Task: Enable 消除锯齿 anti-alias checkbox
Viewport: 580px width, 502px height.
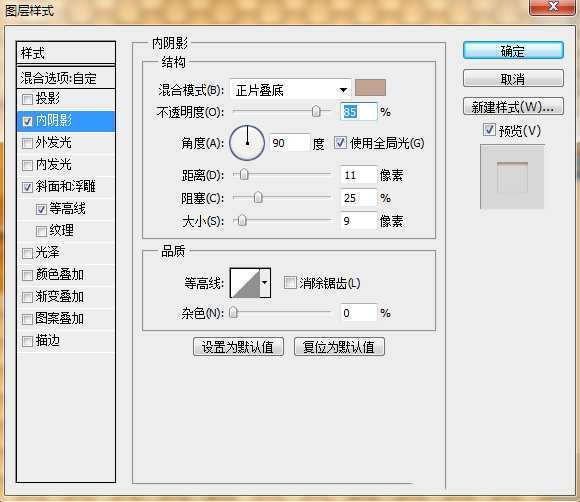Action: pyautogui.click(x=290, y=283)
